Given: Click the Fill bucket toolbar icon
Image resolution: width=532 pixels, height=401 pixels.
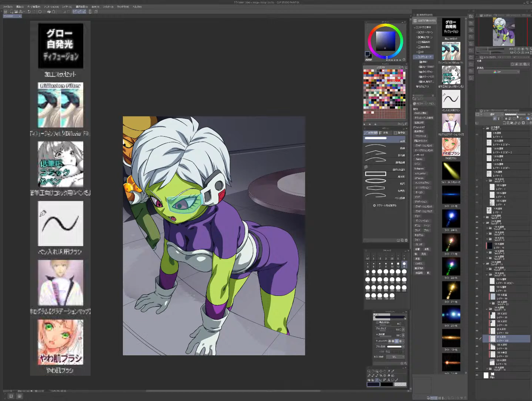Looking at the screenshot, I should pyautogui.click(x=49, y=12).
